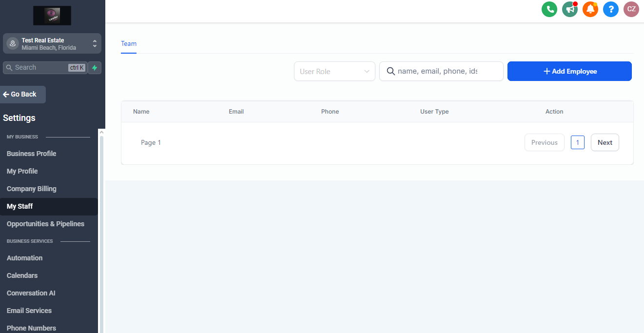
Task: Open Opportunities & Pipelines settings
Action: [45, 224]
